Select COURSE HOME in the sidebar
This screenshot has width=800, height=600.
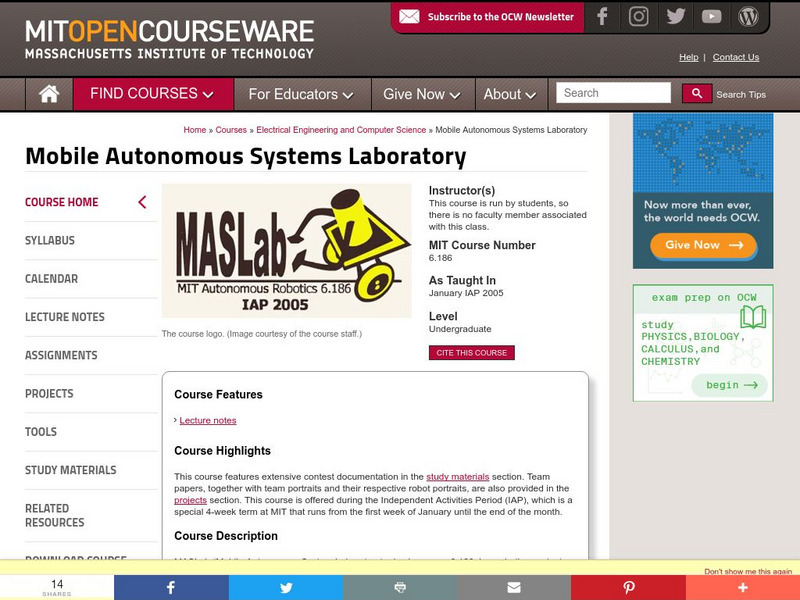click(x=62, y=202)
